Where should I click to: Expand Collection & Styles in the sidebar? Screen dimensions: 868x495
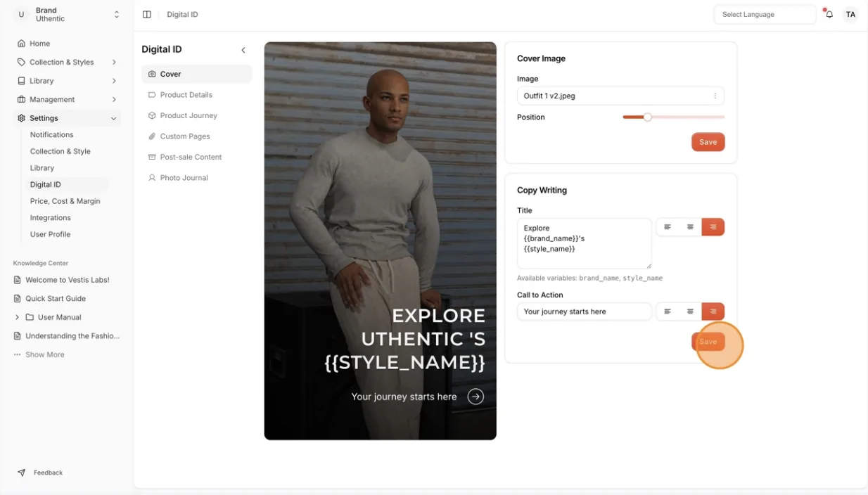(68, 62)
